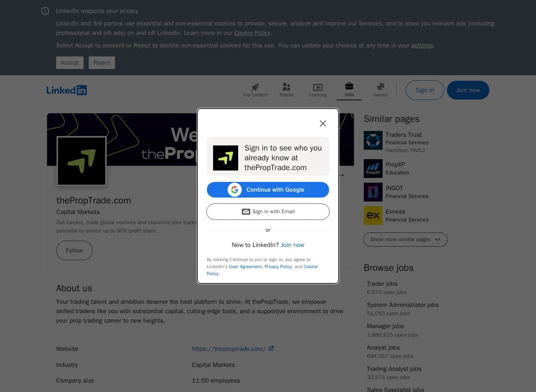536x392 pixels.
Task: Open INGOT page name
Action: (x=394, y=188)
